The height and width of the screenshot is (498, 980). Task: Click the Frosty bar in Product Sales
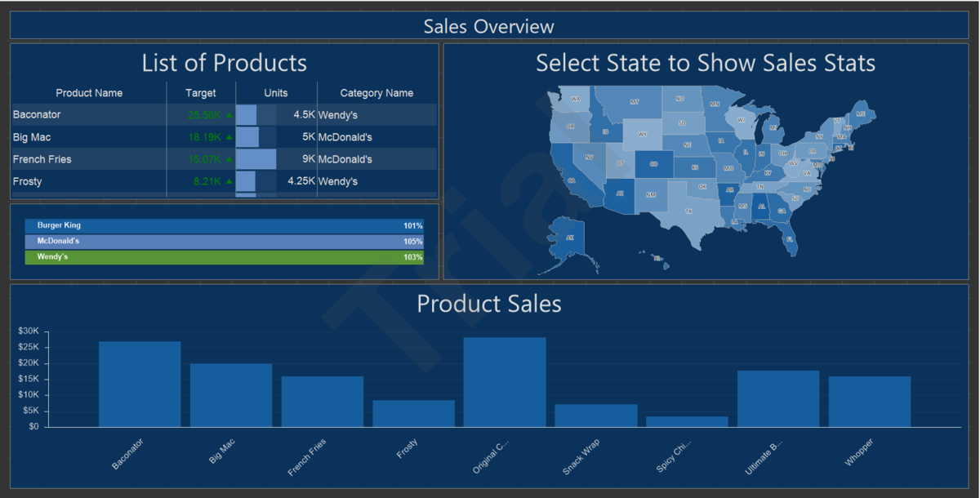coord(414,413)
